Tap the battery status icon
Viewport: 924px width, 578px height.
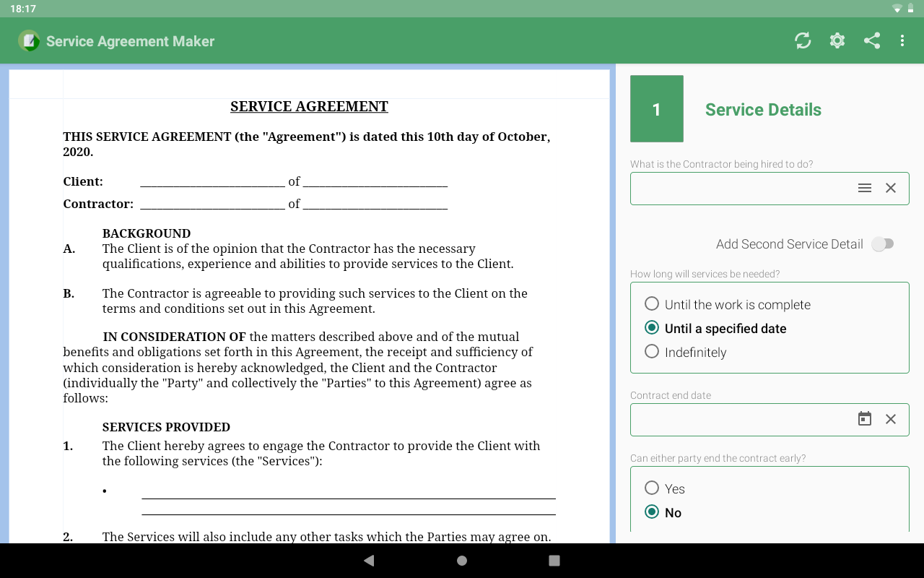[910, 9]
